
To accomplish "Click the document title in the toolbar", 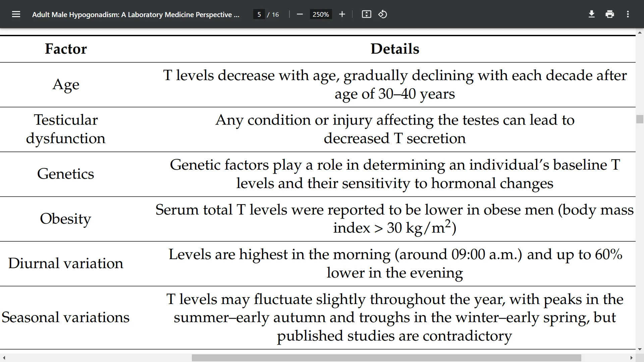I will (136, 15).
